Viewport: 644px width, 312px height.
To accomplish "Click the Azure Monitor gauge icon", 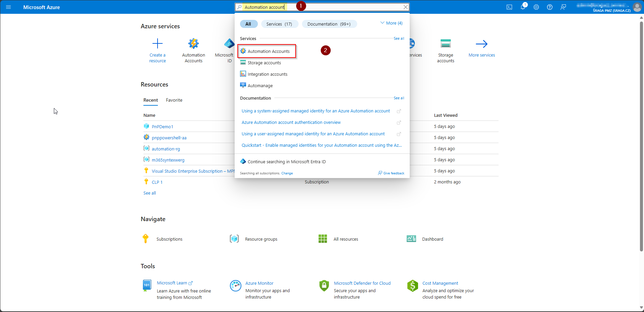I will pos(236,286).
